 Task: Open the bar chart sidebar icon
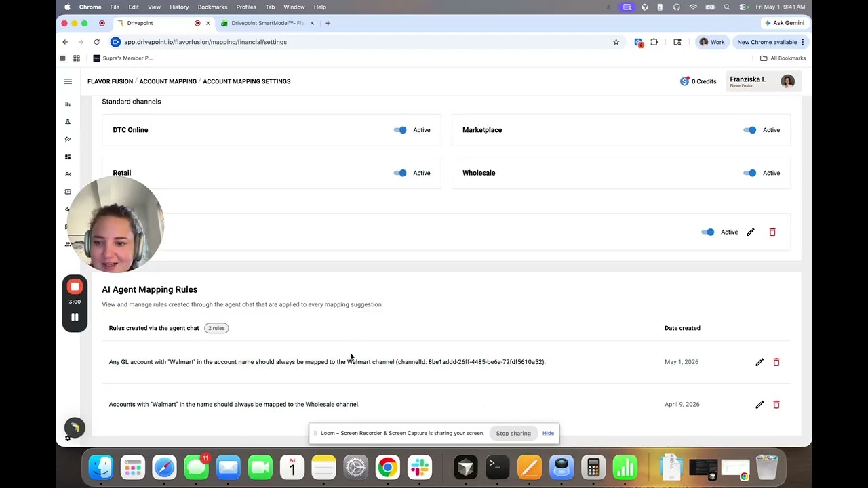pos(68,104)
